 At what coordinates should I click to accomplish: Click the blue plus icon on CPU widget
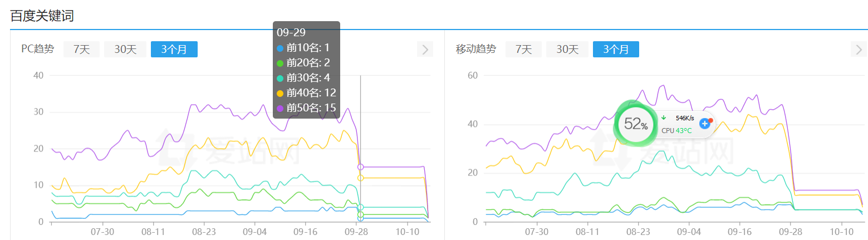(704, 124)
